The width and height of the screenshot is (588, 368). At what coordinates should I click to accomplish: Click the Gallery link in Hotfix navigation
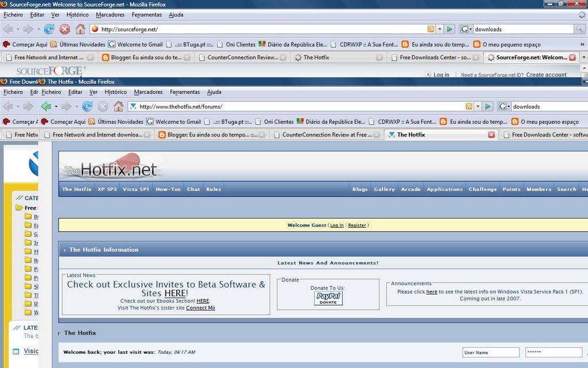tap(384, 189)
